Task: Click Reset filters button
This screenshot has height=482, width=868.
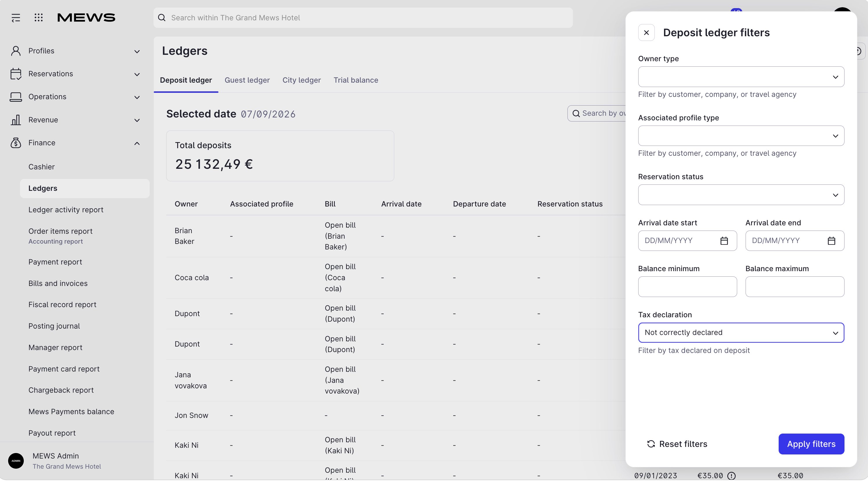Action: pos(677,444)
